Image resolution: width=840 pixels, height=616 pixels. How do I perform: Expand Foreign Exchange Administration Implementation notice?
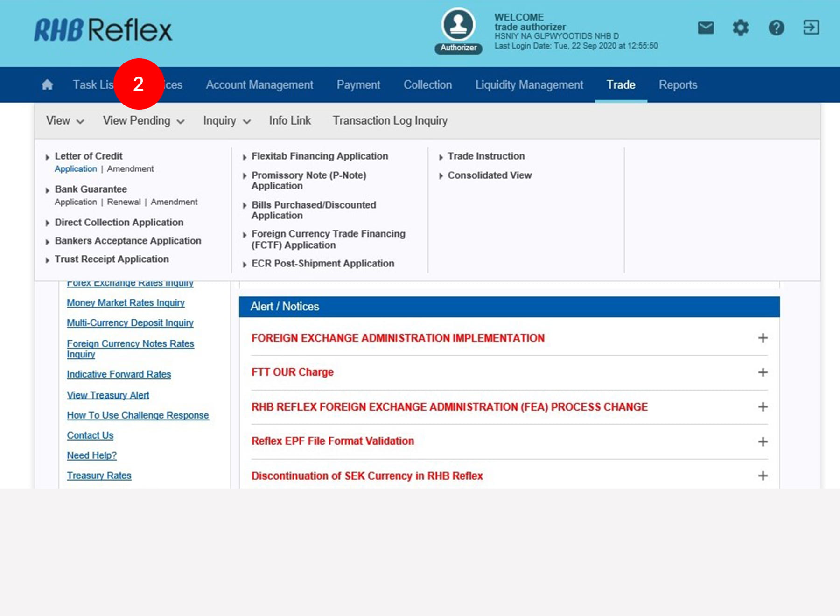coord(763,338)
